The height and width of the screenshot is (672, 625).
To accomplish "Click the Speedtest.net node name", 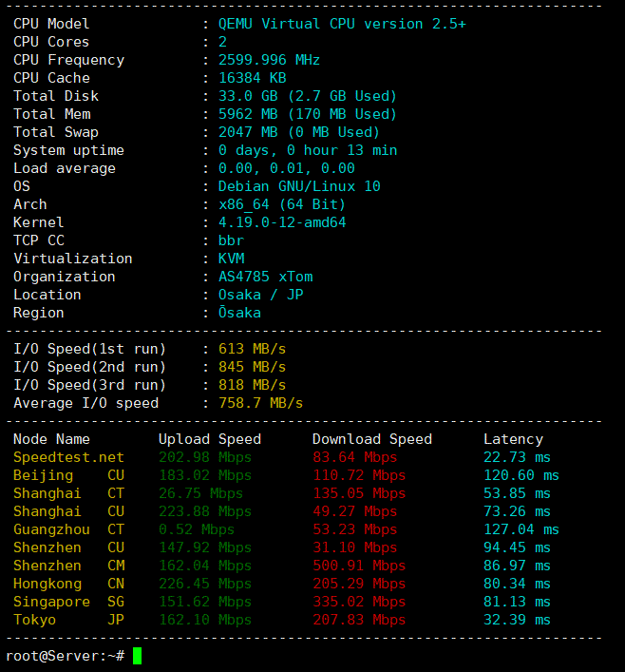I will coord(68,457).
